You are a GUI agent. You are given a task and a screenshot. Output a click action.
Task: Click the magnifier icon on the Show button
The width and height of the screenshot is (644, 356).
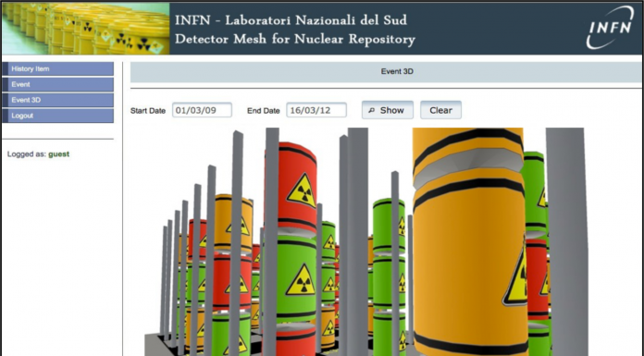[372, 110]
